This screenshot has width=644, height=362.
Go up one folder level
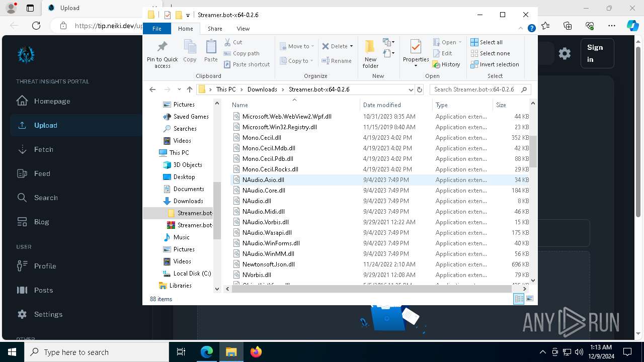pos(190,89)
